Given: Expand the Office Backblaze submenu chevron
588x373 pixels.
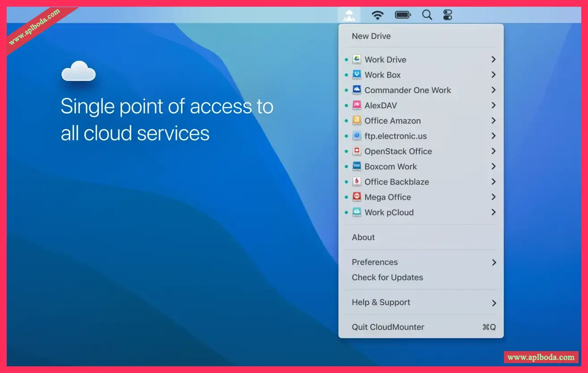Looking at the screenshot, I should click(494, 182).
